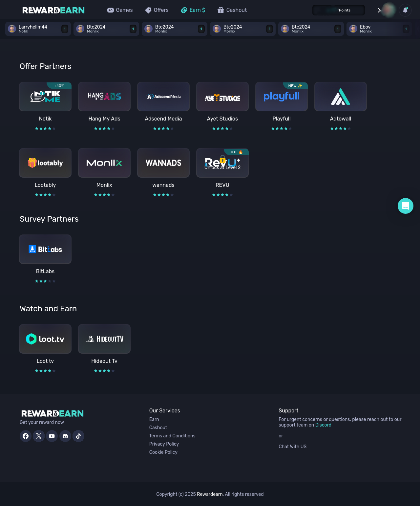This screenshot has height=506, width=420.
Task: Open the TikTok icon in footer
Action: click(78, 436)
